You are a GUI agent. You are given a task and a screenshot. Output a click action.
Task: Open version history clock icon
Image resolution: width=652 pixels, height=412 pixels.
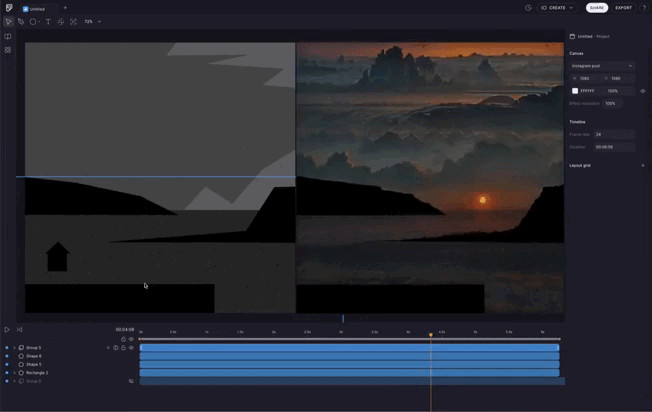[528, 8]
